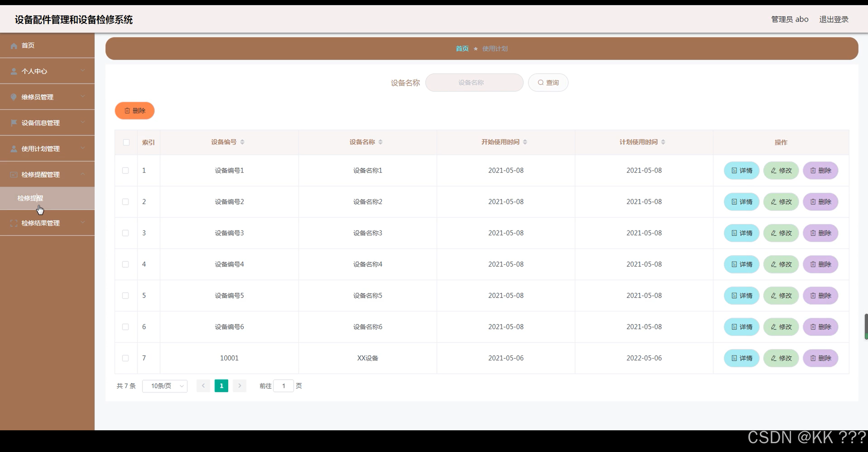This screenshot has height=452, width=868.
Task: Click the 删除 button for row 7
Action: (821, 358)
